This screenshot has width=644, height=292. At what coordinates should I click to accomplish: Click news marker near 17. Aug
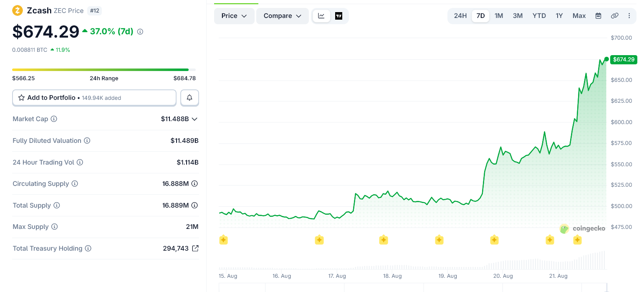point(319,240)
